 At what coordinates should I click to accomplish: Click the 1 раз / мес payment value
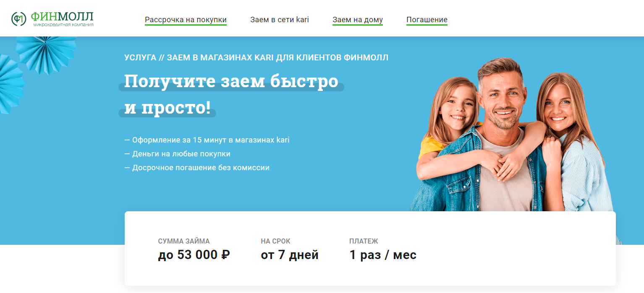click(x=383, y=255)
